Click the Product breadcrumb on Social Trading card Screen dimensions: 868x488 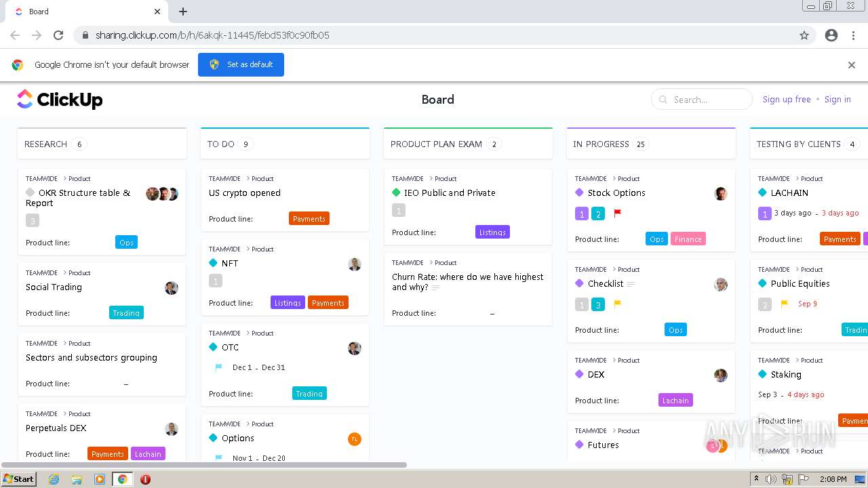click(79, 273)
